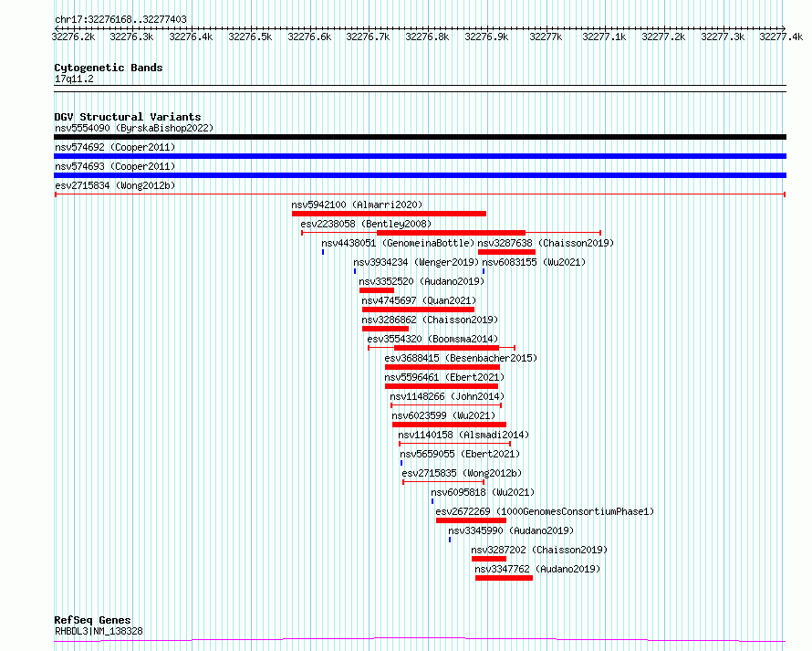Open nsv574692 (Cooper2011) variant label
The height and width of the screenshot is (651, 812).
pyautogui.click(x=115, y=147)
